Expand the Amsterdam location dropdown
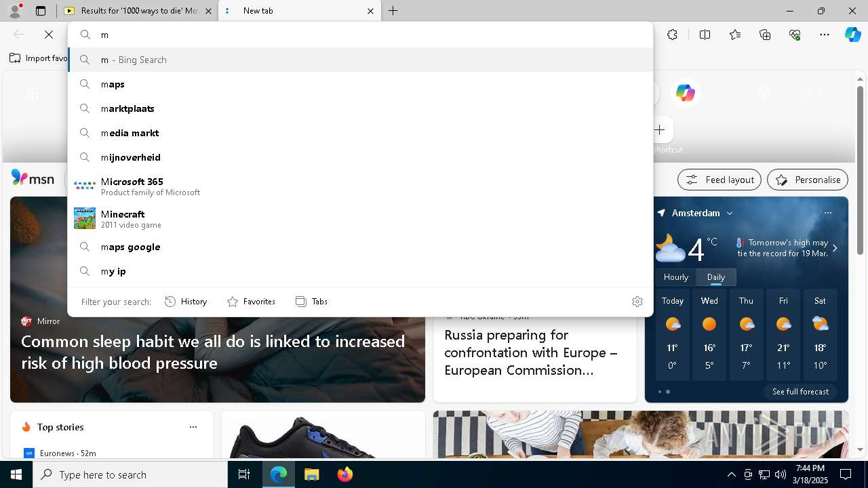868x488 pixels. (x=730, y=213)
